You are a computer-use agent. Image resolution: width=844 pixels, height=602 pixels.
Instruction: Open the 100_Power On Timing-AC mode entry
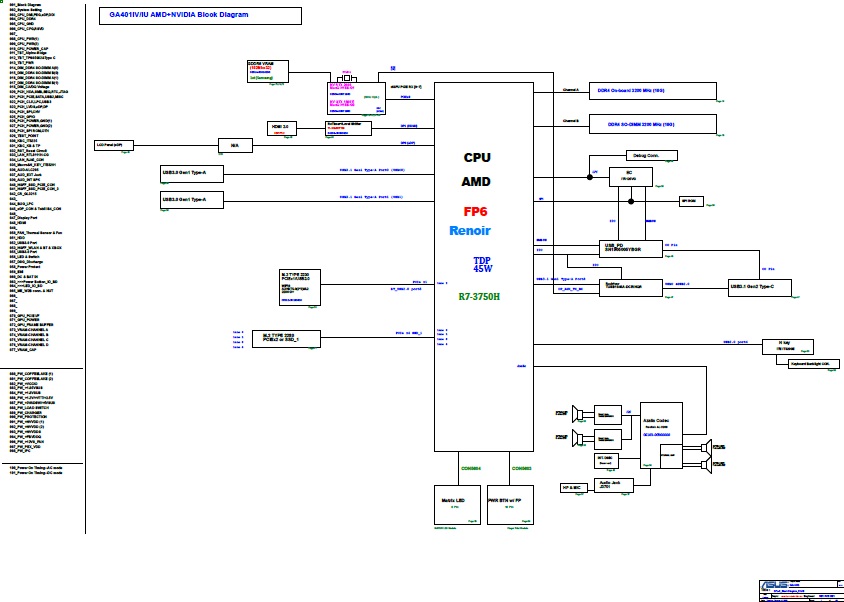(x=36, y=467)
